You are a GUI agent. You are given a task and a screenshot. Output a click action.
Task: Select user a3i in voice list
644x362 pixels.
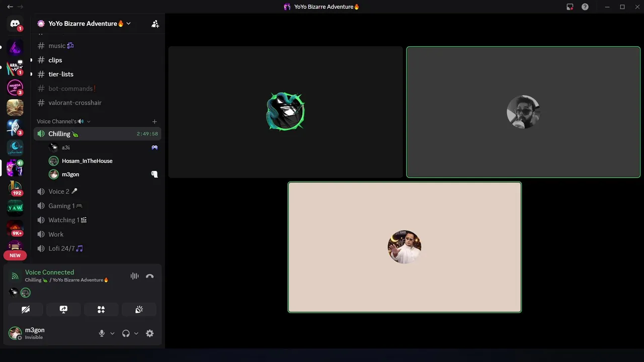tap(104, 147)
